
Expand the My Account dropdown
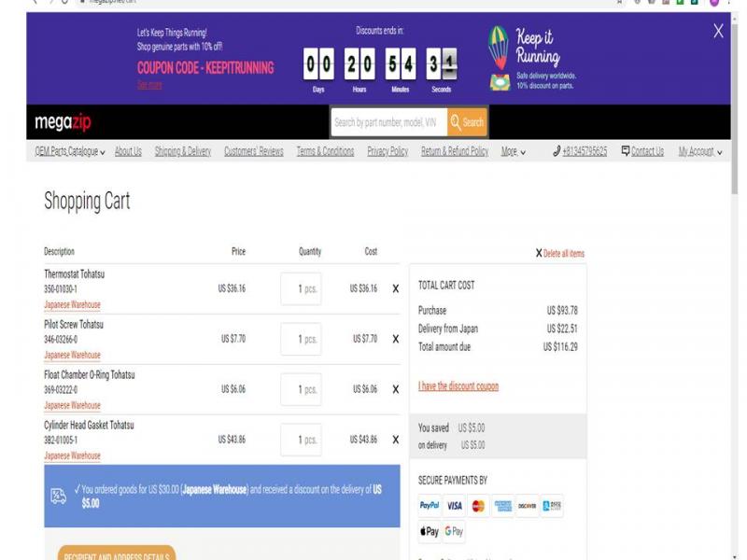pyautogui.click(x=700, y=151)
